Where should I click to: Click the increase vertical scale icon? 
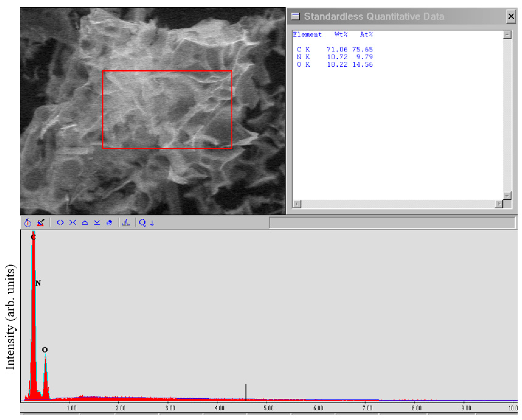pos(85,223)
